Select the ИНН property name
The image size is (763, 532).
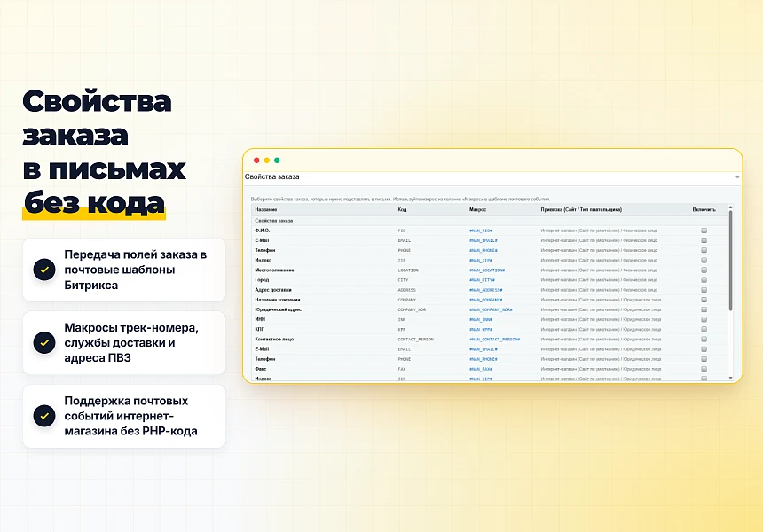point(260,319)
